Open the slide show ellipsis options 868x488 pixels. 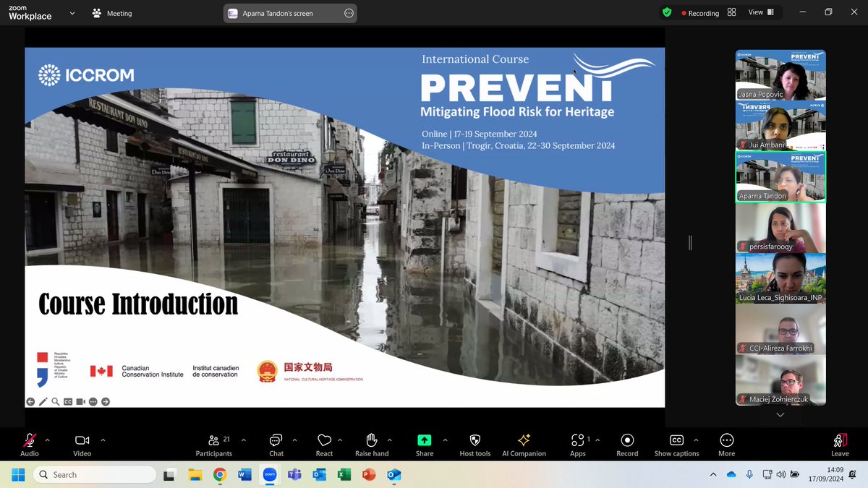click(93, 402)
